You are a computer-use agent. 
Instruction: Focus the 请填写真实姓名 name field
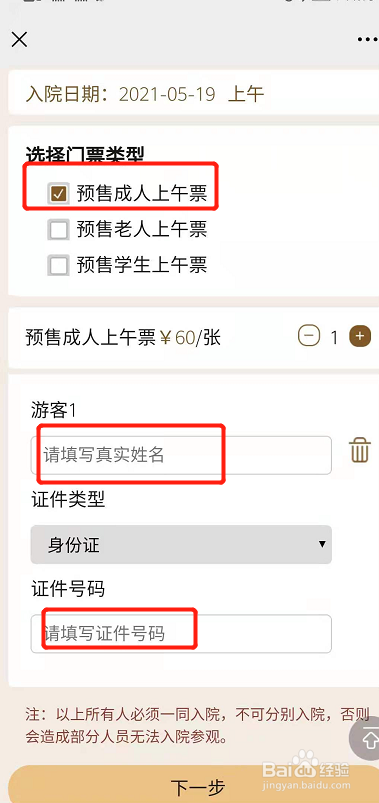[x=181, y=455]
